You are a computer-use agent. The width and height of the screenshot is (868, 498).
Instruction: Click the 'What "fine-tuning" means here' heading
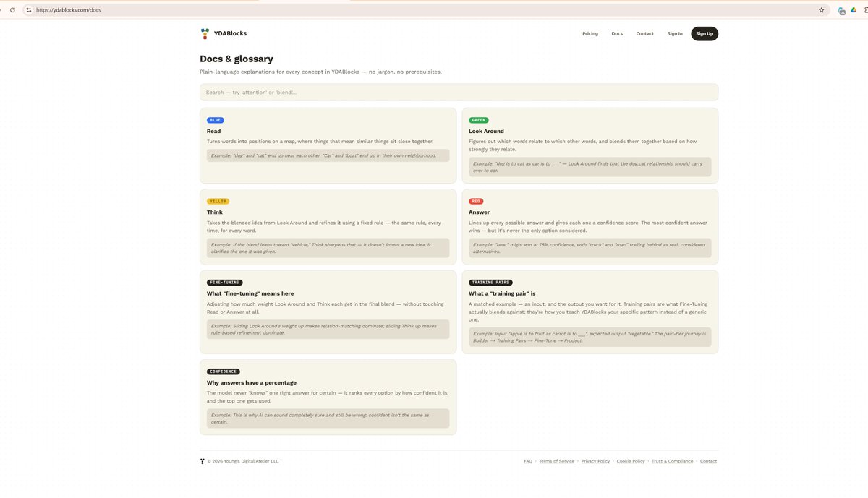[x=250, y=293]
